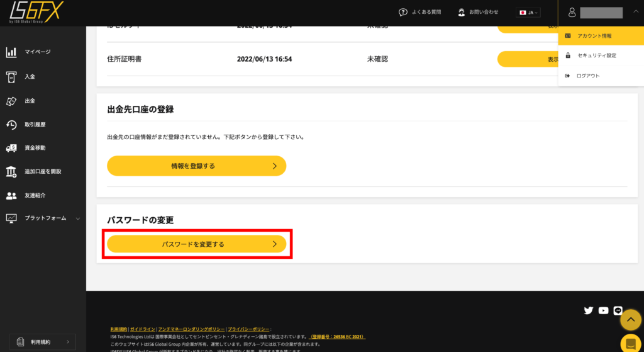Go to 追加口座を開設 in sidebar
Image resolution: width=644 pixels, height=352 pixels.
(43, 171)
